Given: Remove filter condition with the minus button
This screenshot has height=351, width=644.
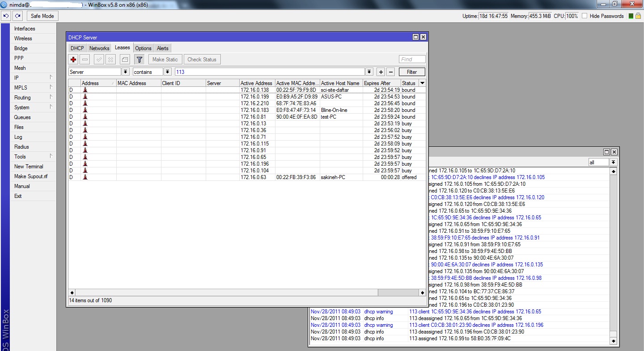Looking at the screenshot, I should (x=390, y=72).
